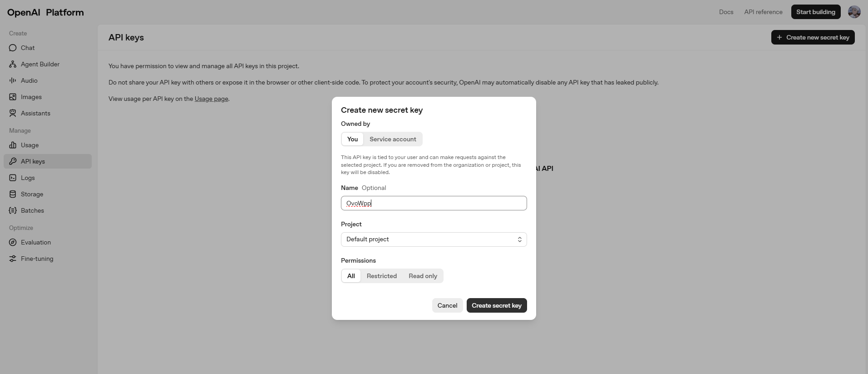Image resolution: width=868 pixels, height=374 pixels.
Task: Open the Batches menu item
Action: [32, 210]
